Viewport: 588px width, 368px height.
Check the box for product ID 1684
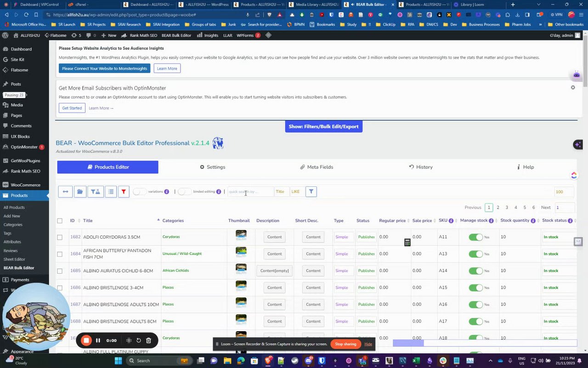60,254
